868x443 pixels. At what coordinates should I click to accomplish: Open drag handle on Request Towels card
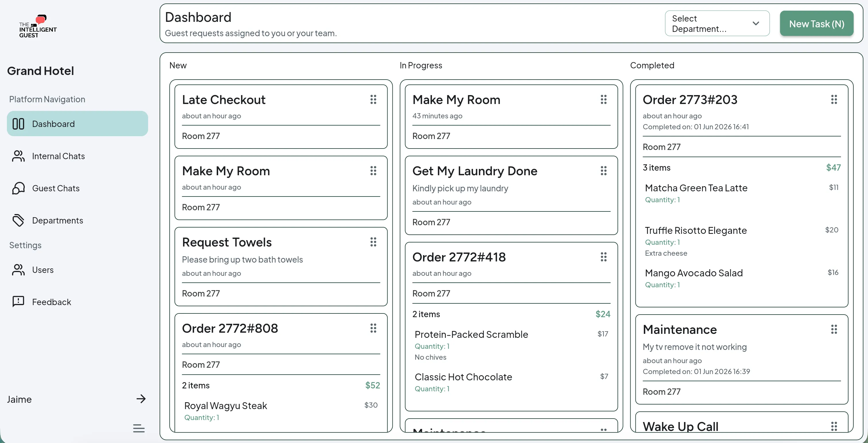pos(373,242)
